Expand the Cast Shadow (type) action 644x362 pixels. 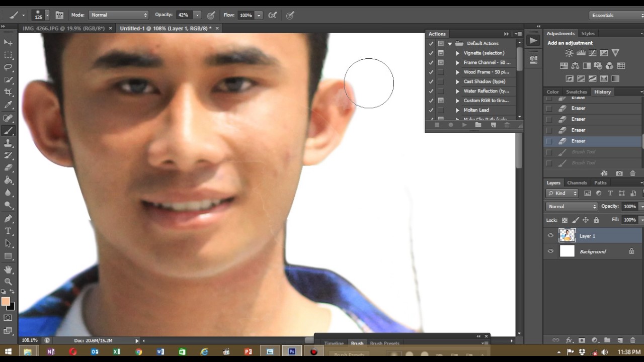coord(457,81)
